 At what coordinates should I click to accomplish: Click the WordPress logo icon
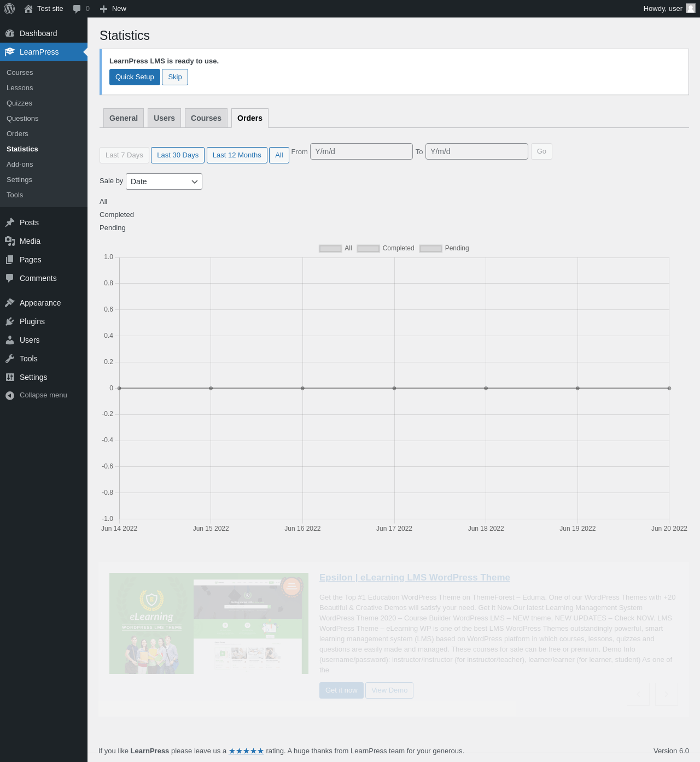9,9
